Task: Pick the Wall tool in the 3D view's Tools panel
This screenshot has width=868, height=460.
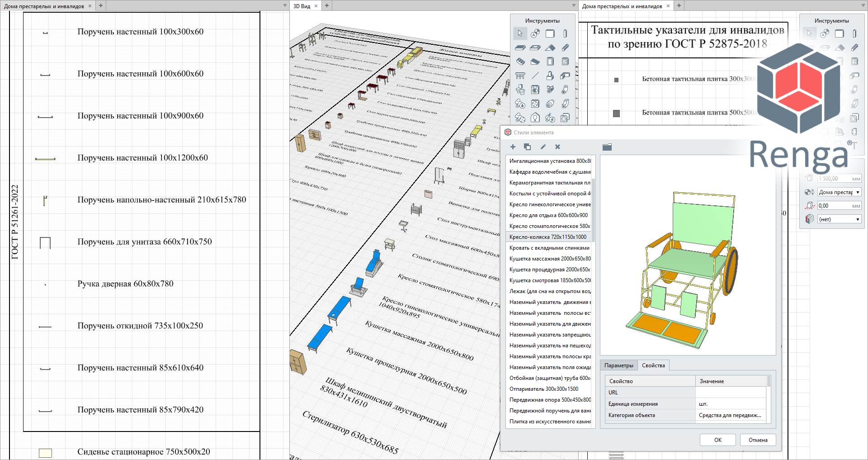Action: pyautogui.click(x=550, y=33)
